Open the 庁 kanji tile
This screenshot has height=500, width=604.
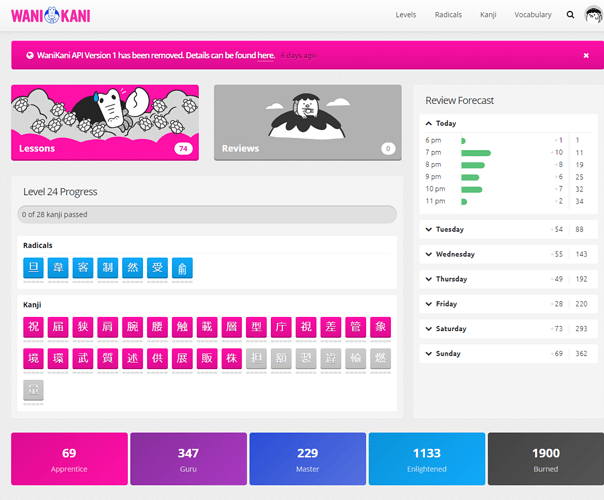coord(281,327)
